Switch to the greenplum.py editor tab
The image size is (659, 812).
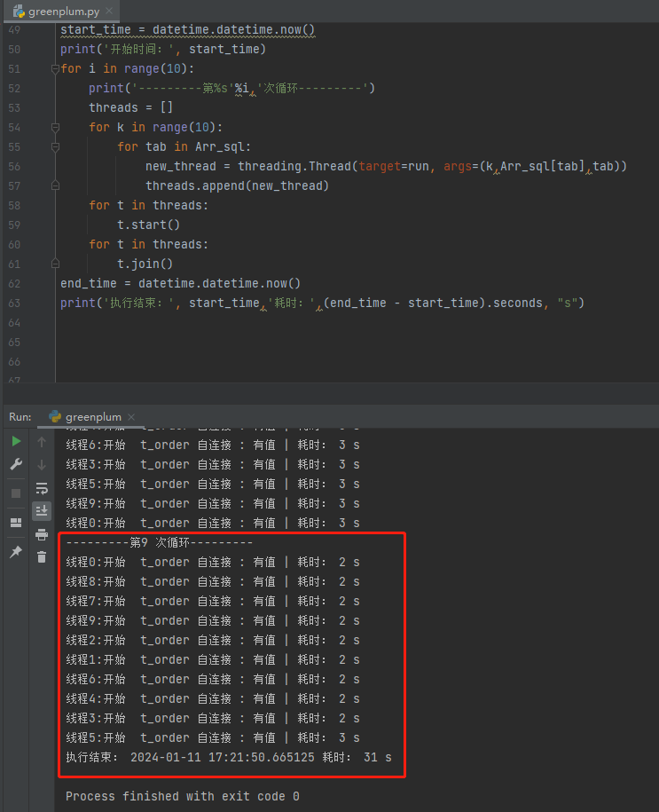63,12
